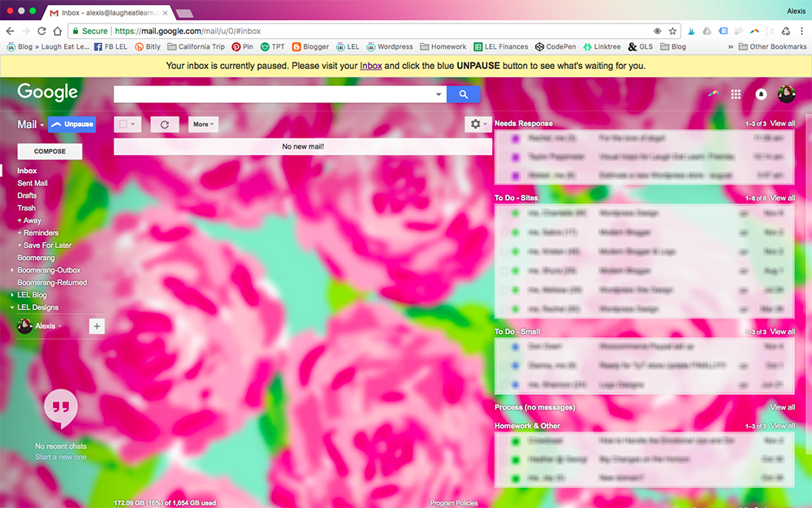812x508 pixels.
Task: Open the Hangouts chat quote icon
Action: click(61, 406)
